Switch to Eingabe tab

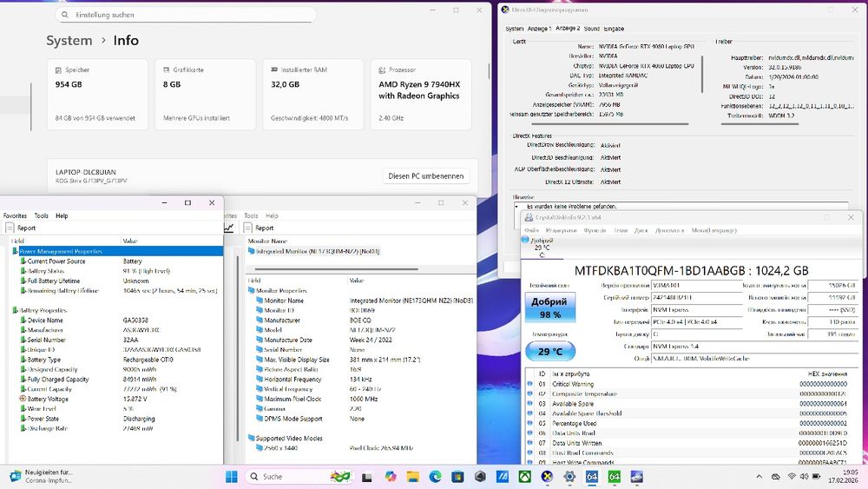[614, 29]
